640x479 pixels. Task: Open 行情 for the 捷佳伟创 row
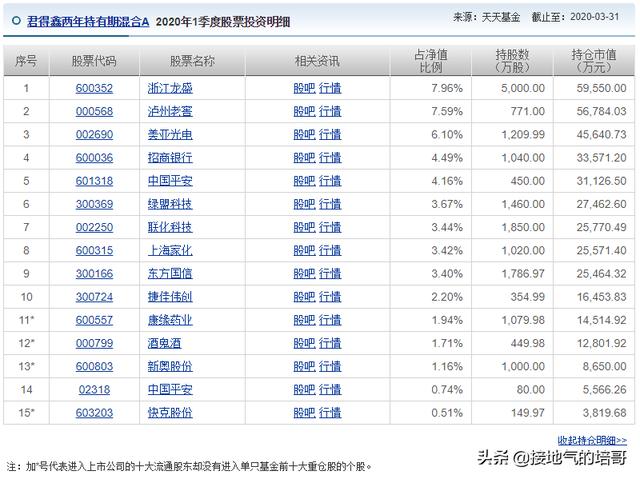coord(330,297)
